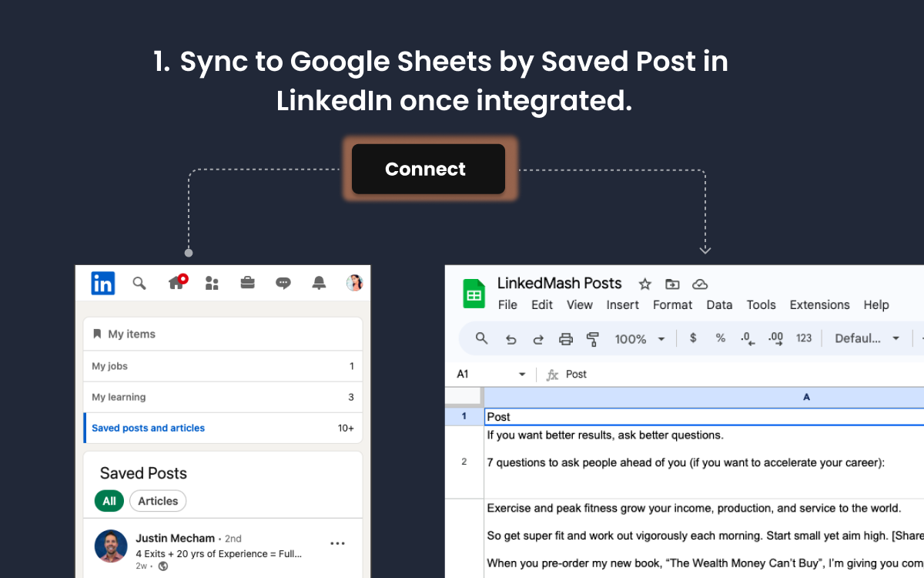The height and width of the screenshot is (578, 924).
Task: Open LinkedIn Notifications bell icon
Action: pyautogui.click(x=319, y=283)
